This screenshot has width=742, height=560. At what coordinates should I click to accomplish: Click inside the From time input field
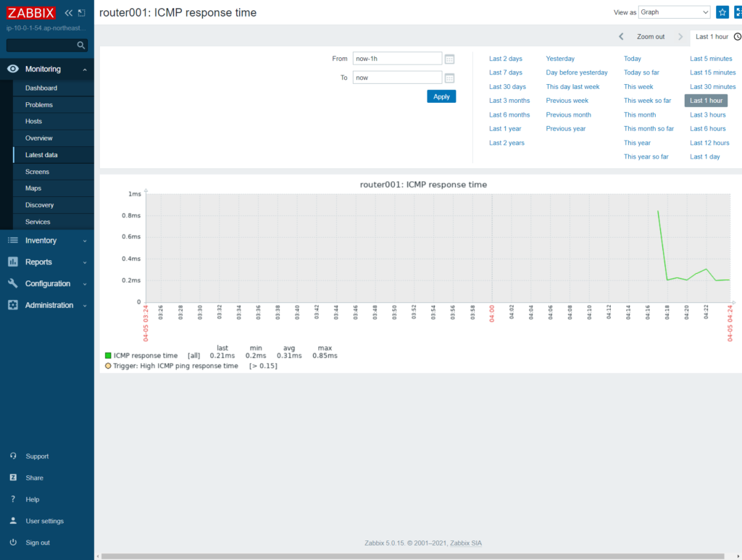[396, 59]
